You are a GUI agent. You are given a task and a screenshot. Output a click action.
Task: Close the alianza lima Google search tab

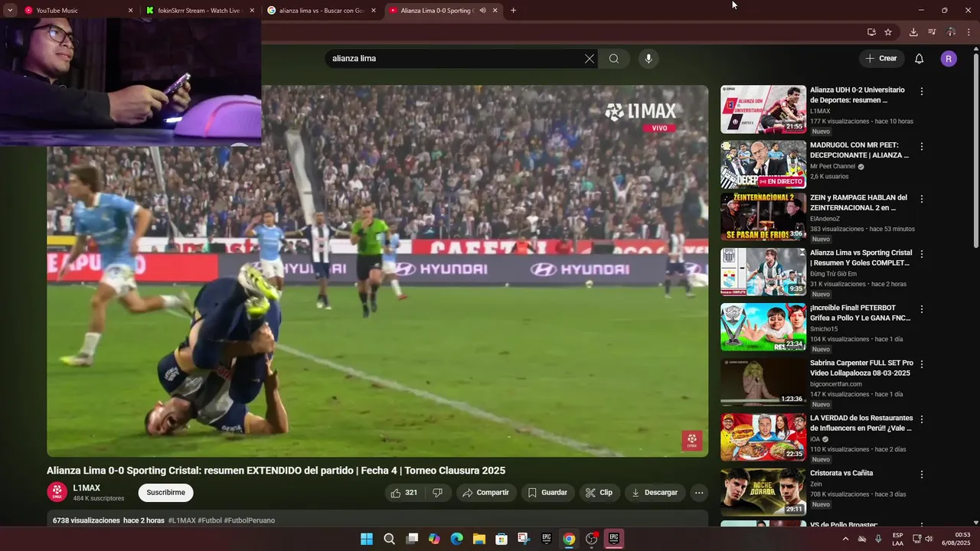[374, 11]
